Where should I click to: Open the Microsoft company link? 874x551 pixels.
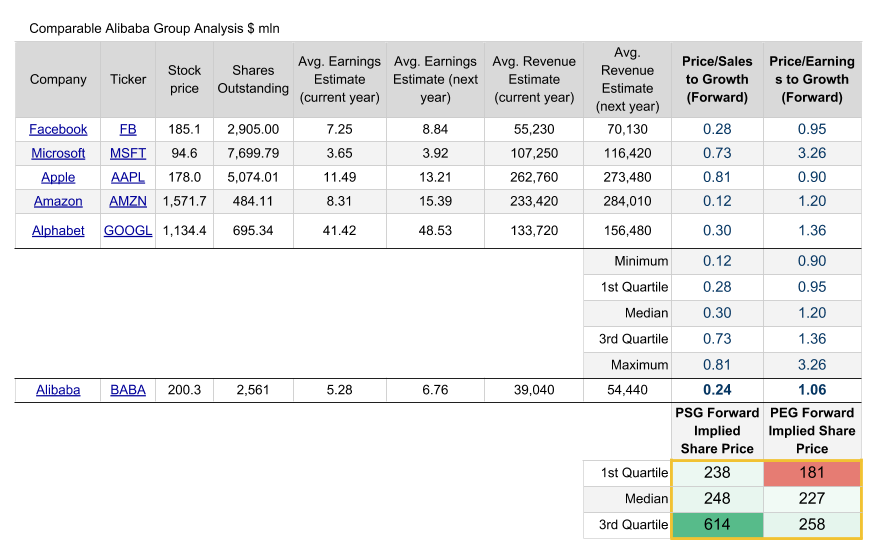pyautogui.click(x=58, y=153)
